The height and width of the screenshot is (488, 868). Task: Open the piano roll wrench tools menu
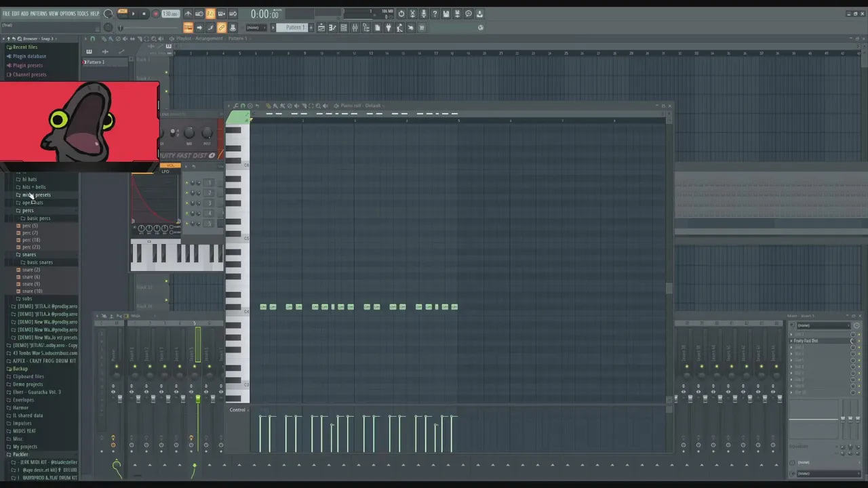click(x=235, y=106)
